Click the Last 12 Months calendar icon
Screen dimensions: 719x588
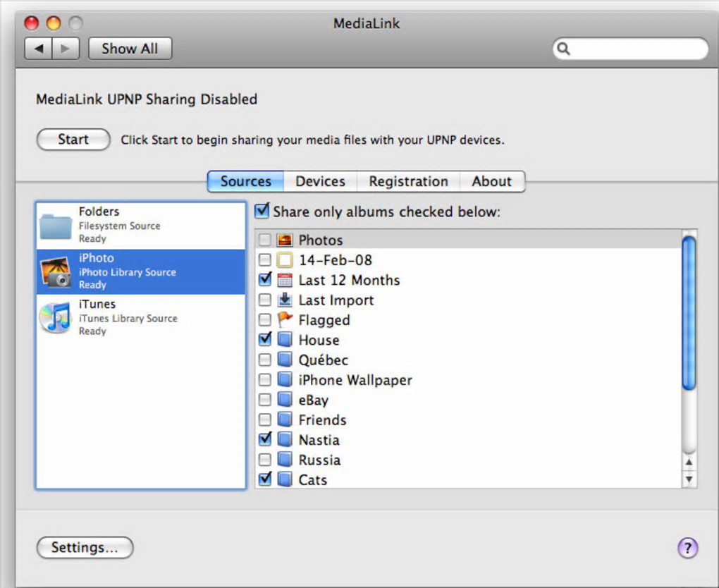pos(285,280)
